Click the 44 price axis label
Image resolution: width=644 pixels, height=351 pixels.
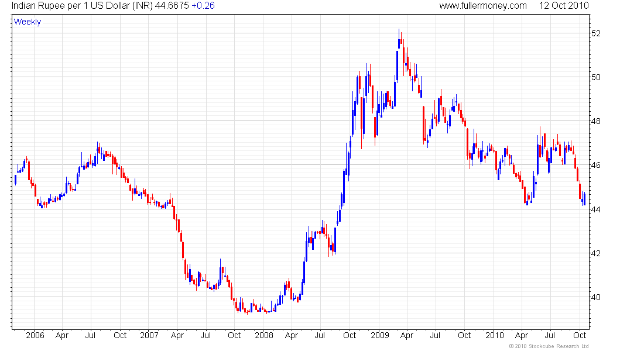coord(596,209)
